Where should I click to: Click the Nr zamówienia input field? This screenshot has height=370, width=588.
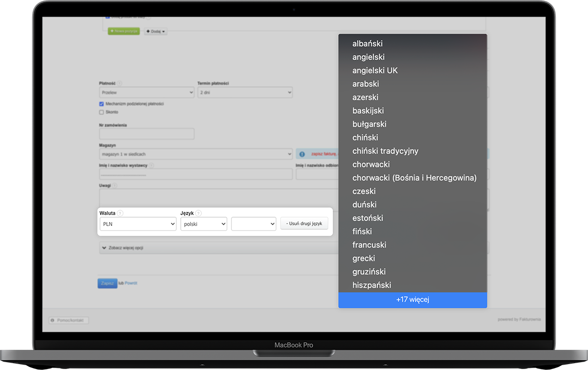point(147,134)
